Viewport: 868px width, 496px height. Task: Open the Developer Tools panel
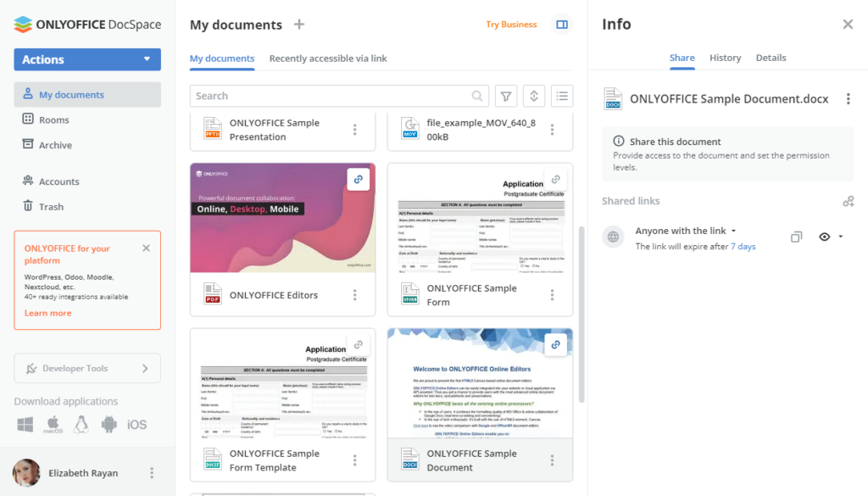click(x=87, y=368)
